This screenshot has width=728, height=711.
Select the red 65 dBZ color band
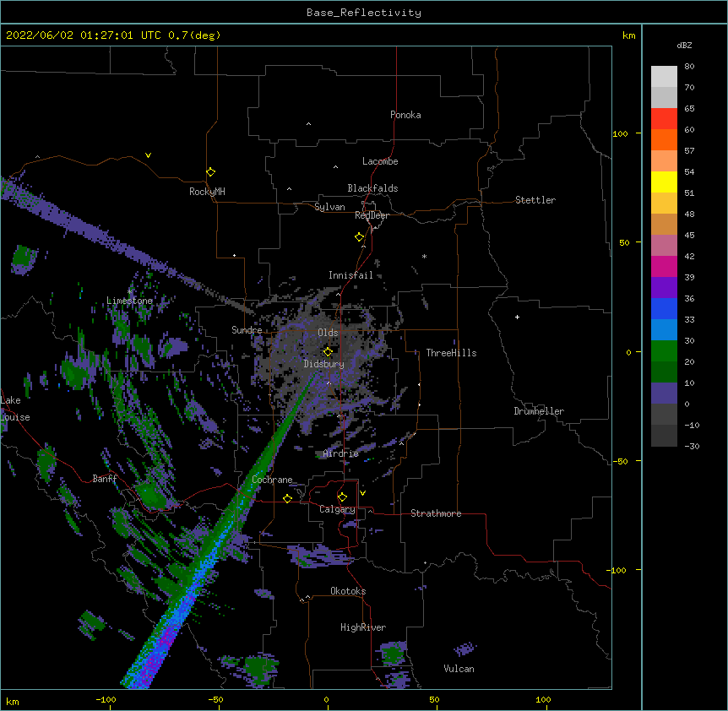coord(664,118)
